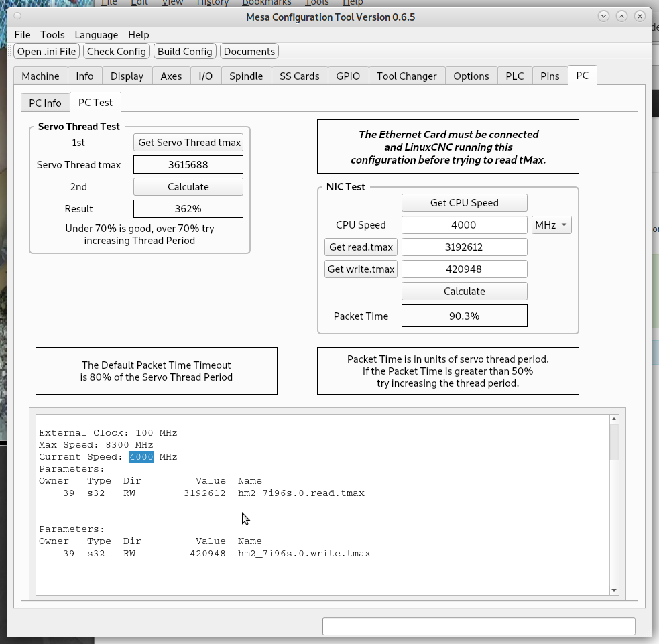The width and height of the screenshot is (659, 644).
Task: Click the output pane scrollbar thumb
Action: 614,442
